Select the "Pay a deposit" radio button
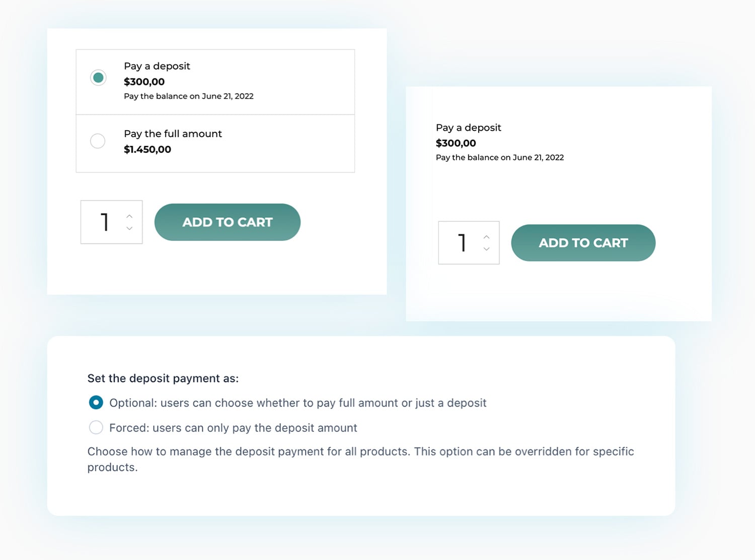755x560 pixels. (x=98, y=77)
